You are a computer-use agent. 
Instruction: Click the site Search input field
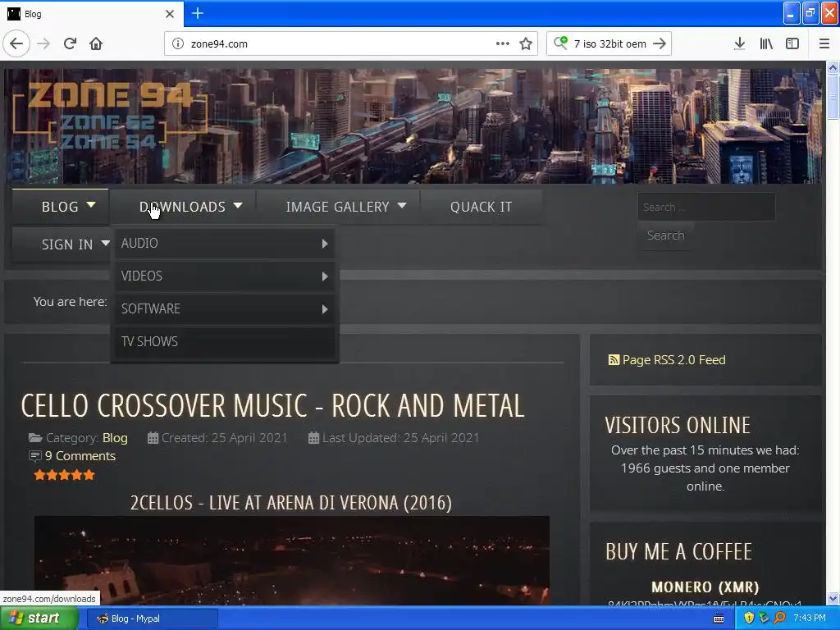[706, 207]
